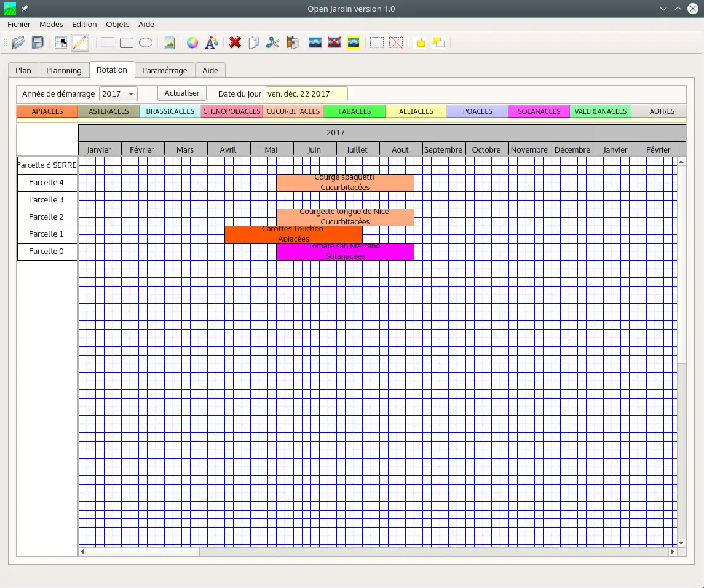Click the Parcelle 1 row label
This screenshot has height=588, width=704.
coord(47,234)
